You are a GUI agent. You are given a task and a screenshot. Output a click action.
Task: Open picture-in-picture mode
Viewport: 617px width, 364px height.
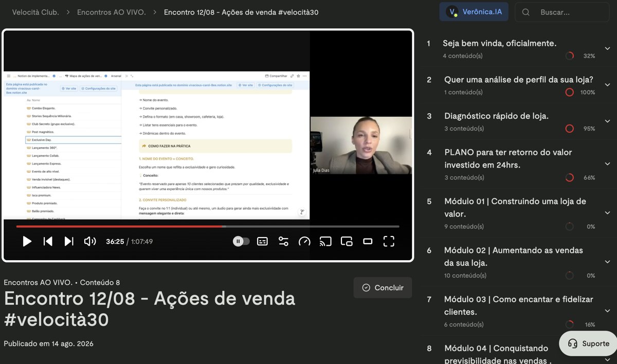pos(347,241)
